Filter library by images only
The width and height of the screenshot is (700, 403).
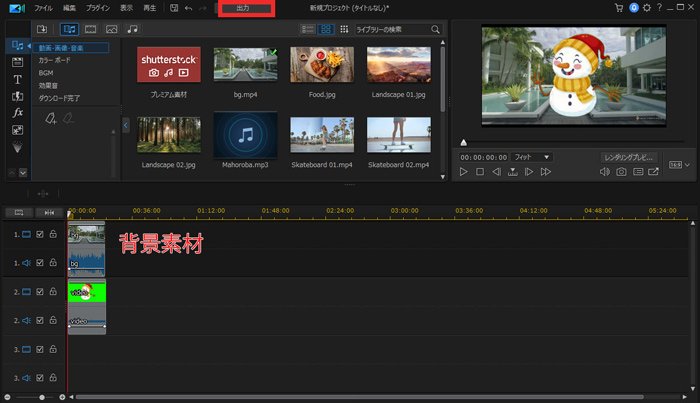(x=112, y=29)
